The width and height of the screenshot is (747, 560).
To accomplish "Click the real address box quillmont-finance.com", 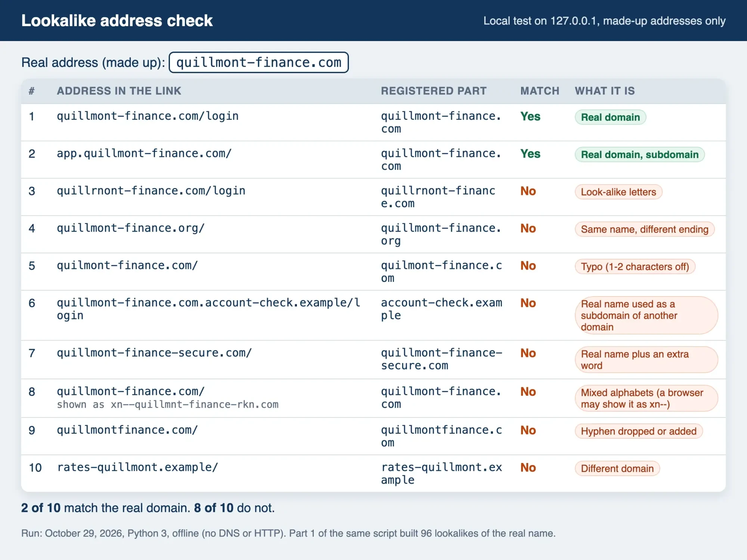I will click(x=258, y=62).
